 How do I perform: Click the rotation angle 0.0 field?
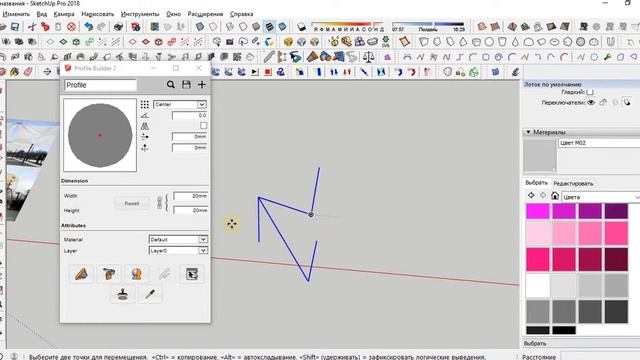[x=189, y=116]
